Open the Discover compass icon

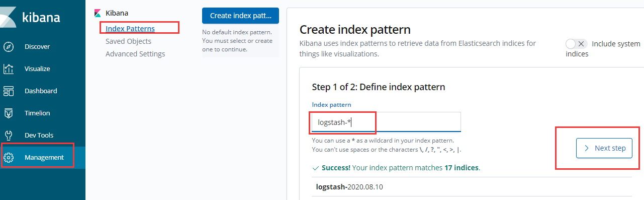(9, 47)
